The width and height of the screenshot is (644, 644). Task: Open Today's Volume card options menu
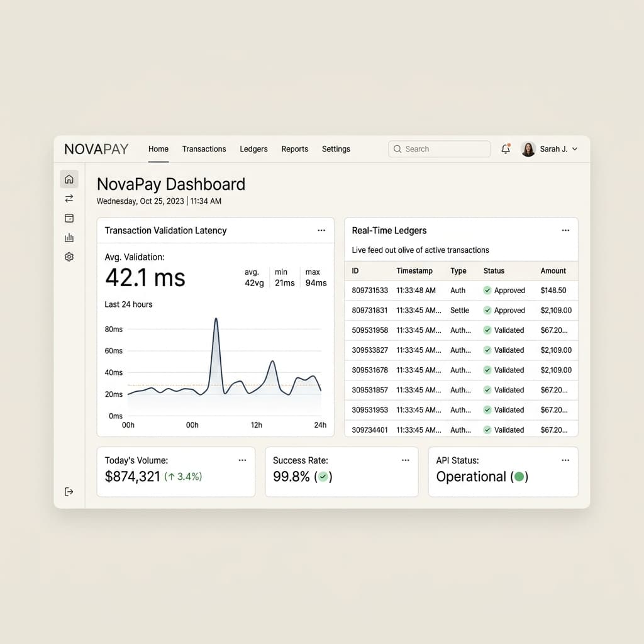[242, 460]
